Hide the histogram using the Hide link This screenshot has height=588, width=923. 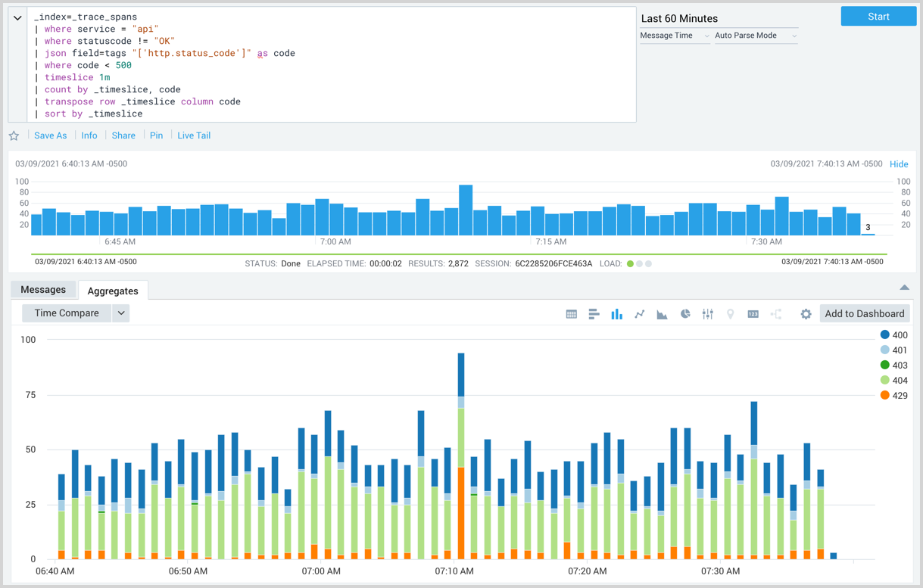(899, 163)
